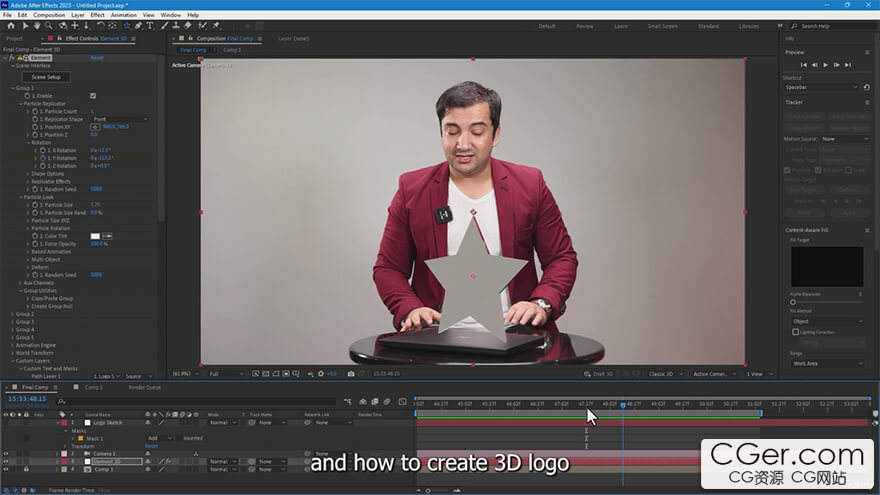Click the Show Channel color icon in viewer
Screen dimensions: 880x495
point(310,374)
